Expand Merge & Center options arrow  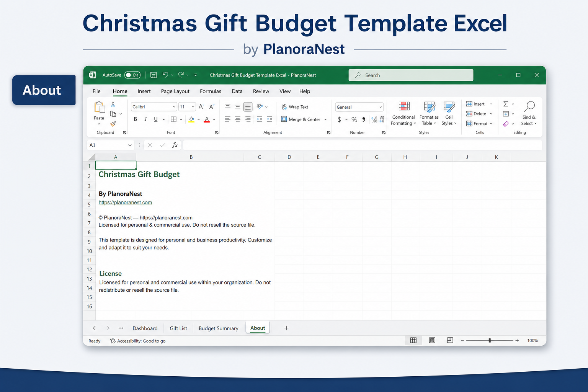pos(325,119)
